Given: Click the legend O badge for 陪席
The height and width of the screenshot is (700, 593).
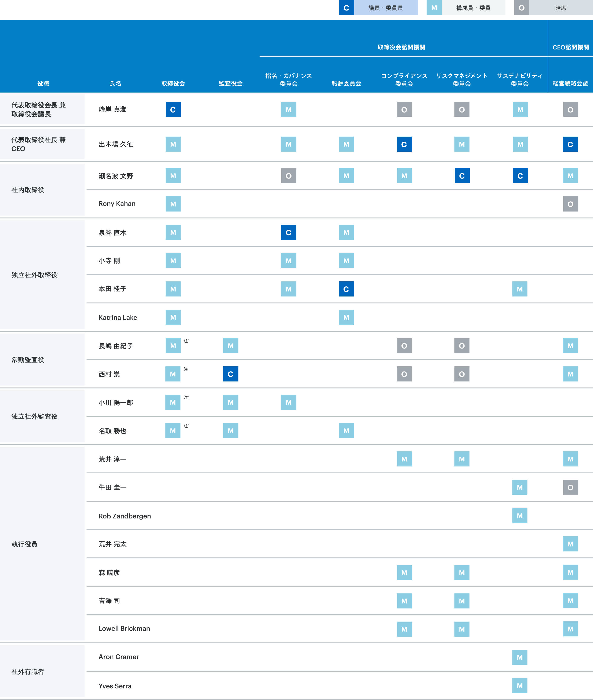Looking at the screenshot, I should tap(521, 8).
